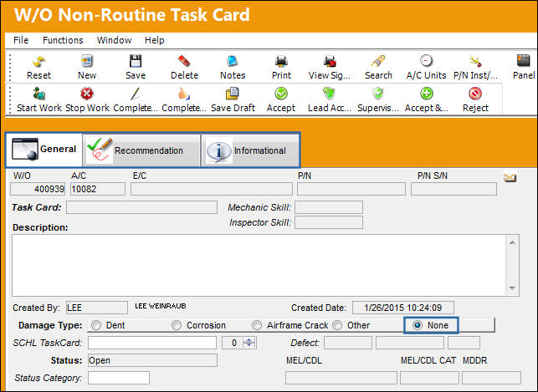
Task: Select the Dent damage type
Action: coord(96,325)
